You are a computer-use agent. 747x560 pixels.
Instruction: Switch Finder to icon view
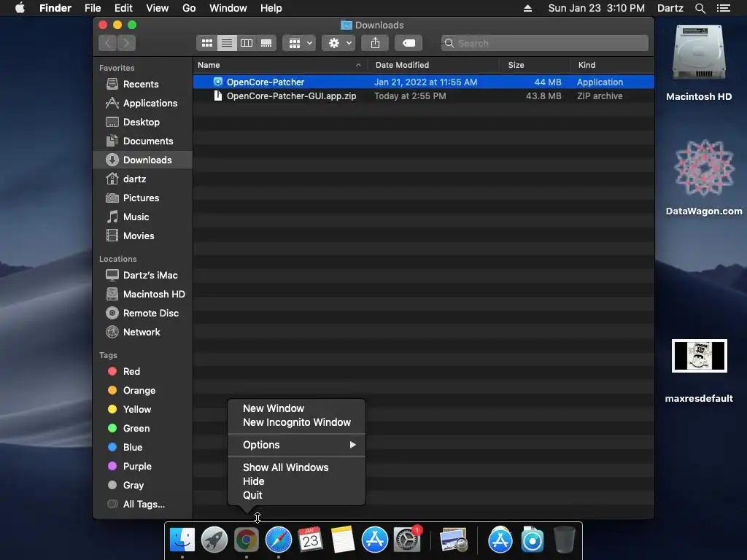point(206,43)
